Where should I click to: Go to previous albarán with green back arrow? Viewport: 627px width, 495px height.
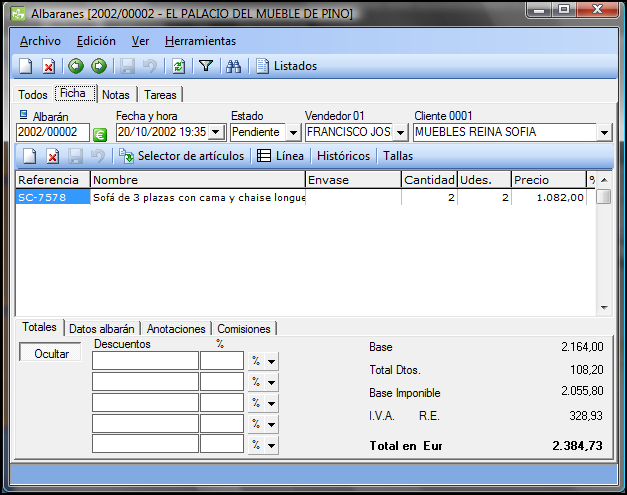click(76, 66)
